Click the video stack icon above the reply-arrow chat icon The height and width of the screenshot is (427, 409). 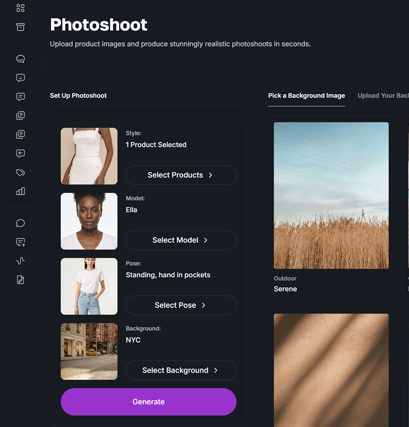pos(20,135)
